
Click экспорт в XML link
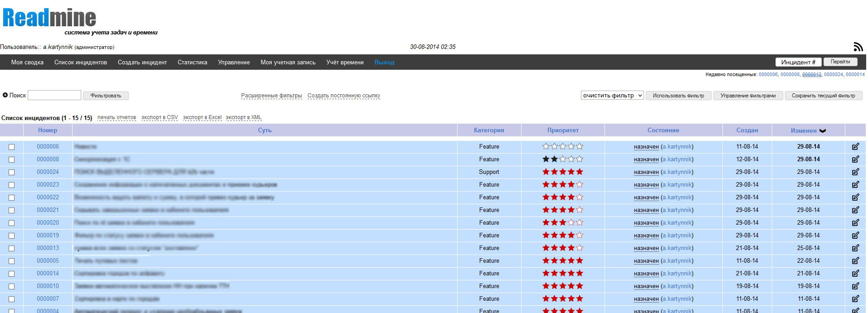point(244,117)
